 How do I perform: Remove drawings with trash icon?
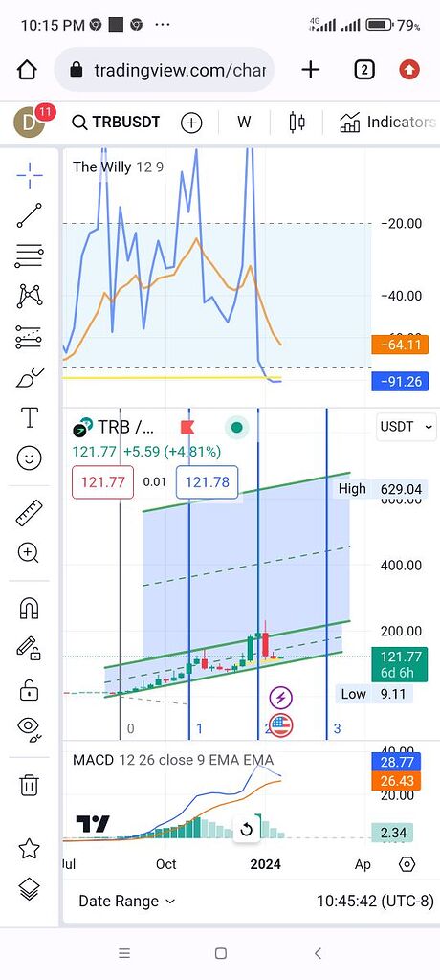30,785
